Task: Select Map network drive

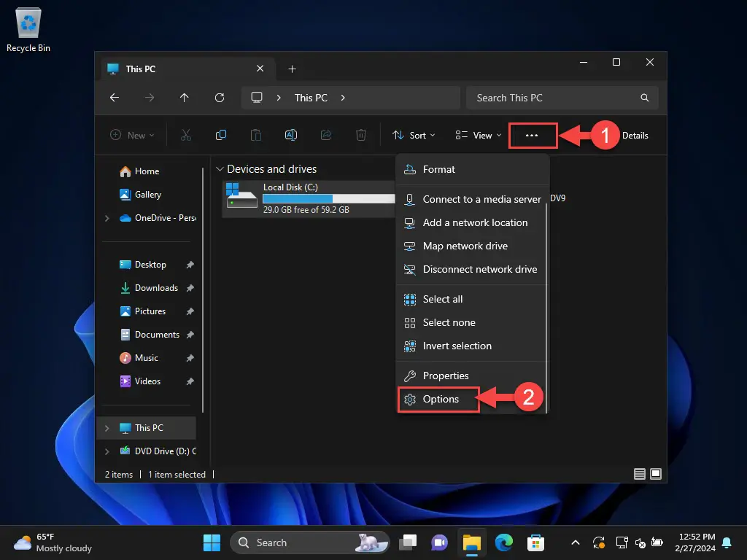Action: (x=465, y=246)
